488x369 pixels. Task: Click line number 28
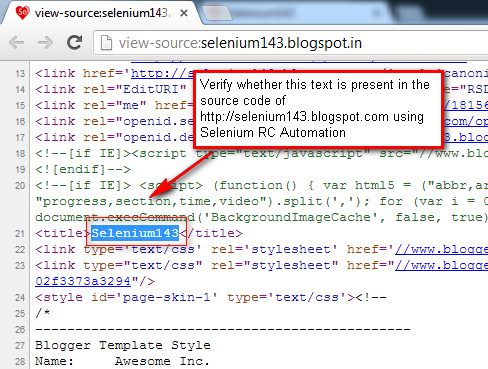20,361
